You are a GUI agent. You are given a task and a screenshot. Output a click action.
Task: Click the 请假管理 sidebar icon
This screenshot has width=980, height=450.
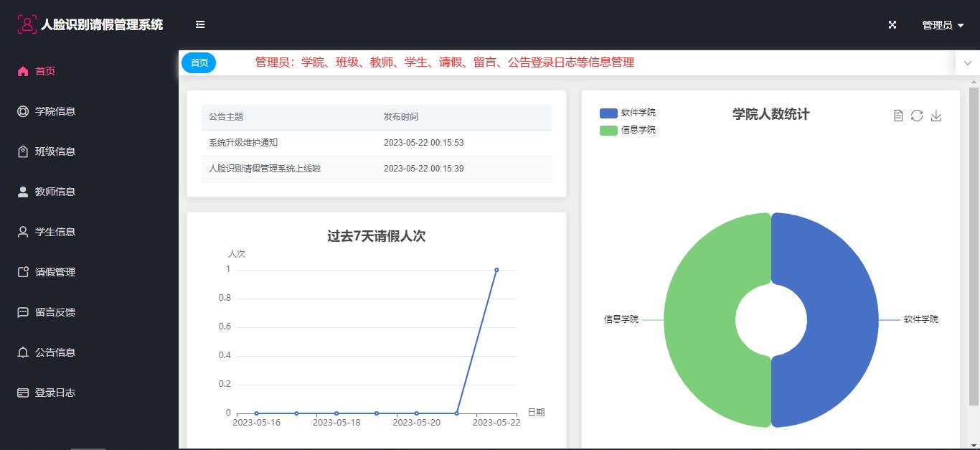(x=23, y=272)
